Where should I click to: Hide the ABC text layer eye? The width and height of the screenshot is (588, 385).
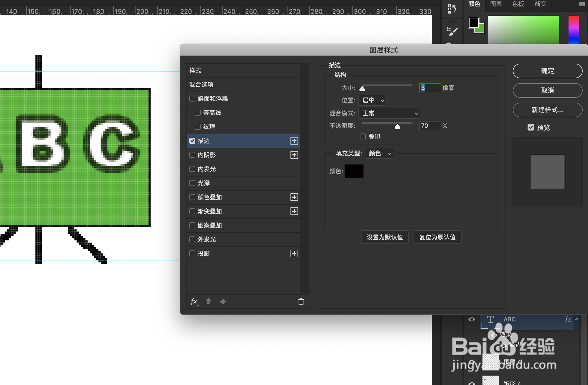tap(472, 319)
